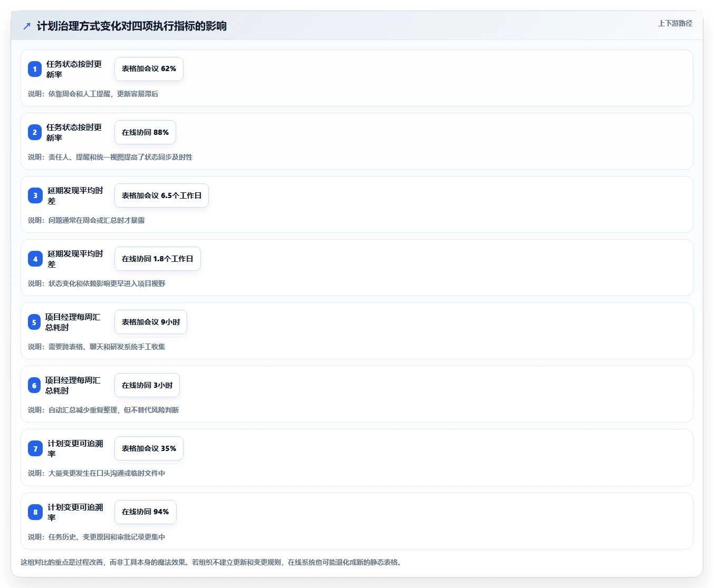Click the 在线协同 94% chip

(145, 512)
